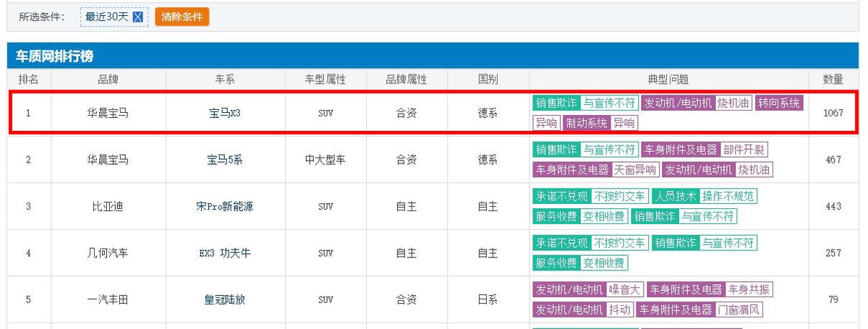Click 中大型车 type in 宝马5系 row
The width and height of the screenshot is (868, 329).
pos(325,160)
